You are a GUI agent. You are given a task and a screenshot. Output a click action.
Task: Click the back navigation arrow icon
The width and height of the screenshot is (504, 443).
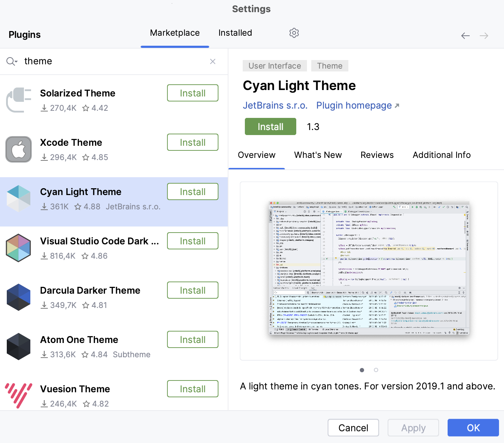click(465, 35)
